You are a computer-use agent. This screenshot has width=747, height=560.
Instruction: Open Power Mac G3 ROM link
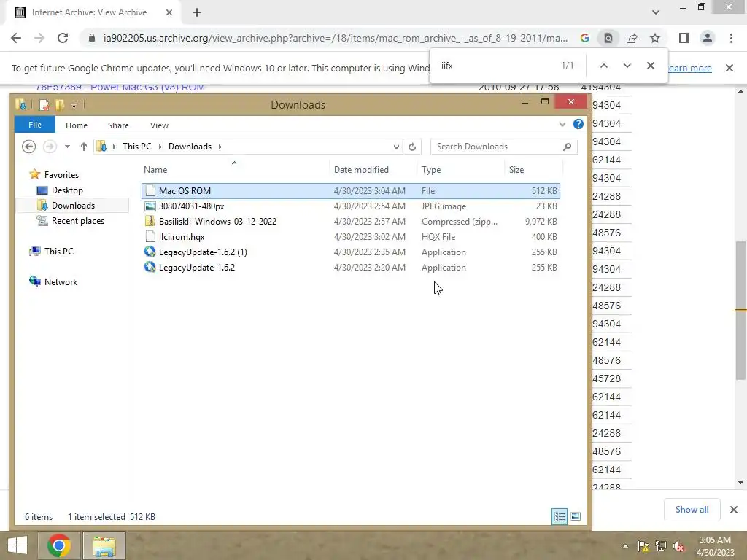click(120, 87)
